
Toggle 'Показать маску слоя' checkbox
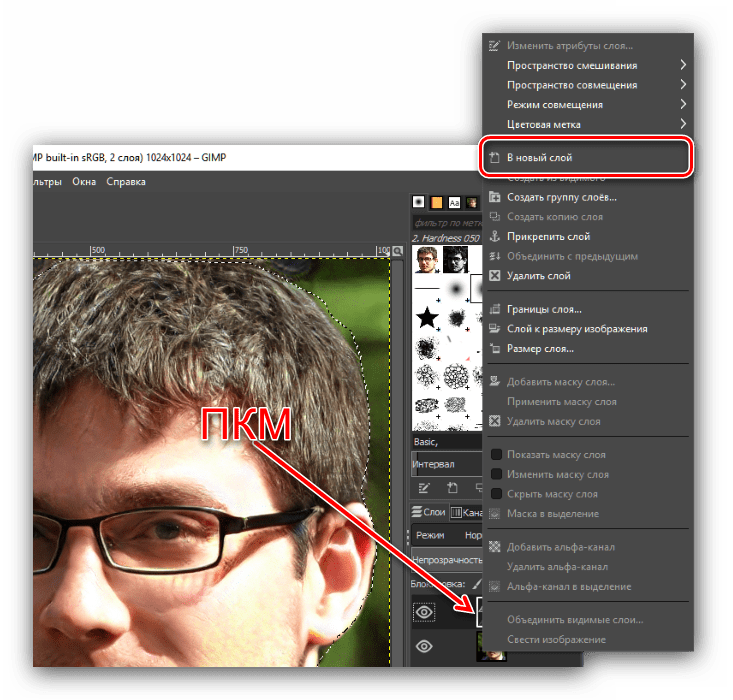click(496, 455)
